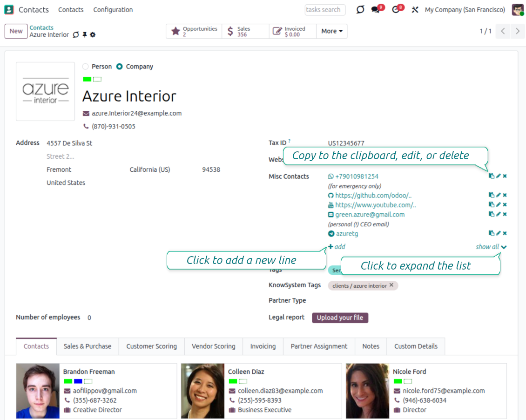Expand misc contacts with show all
The height and width of the screenshot is (420, 526).
click(491, 247)
